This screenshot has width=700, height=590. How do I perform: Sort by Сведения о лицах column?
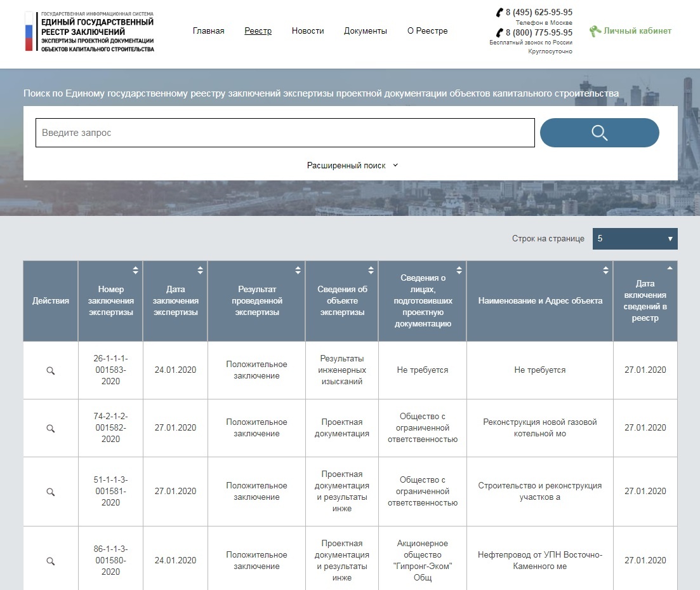click(459, 270)
